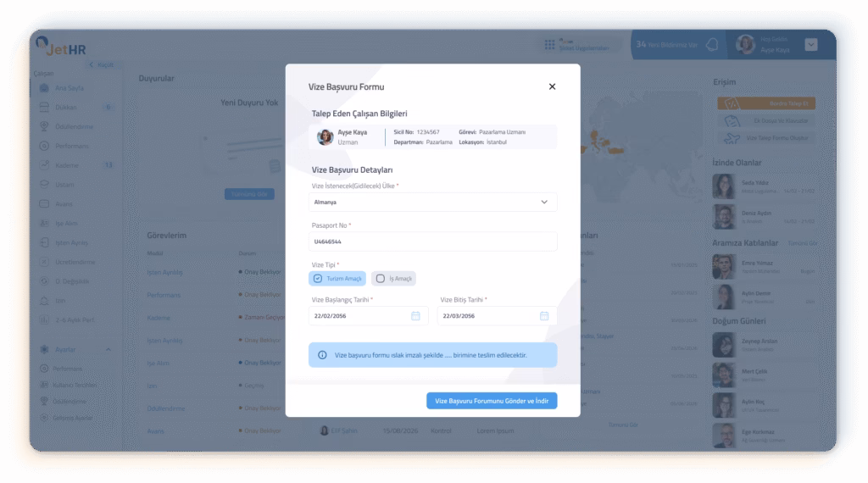This screenshot has height=483, width=868.
Task: Close the Vize Başvuru Formu dialog
Action: click(x=552, y=86)
